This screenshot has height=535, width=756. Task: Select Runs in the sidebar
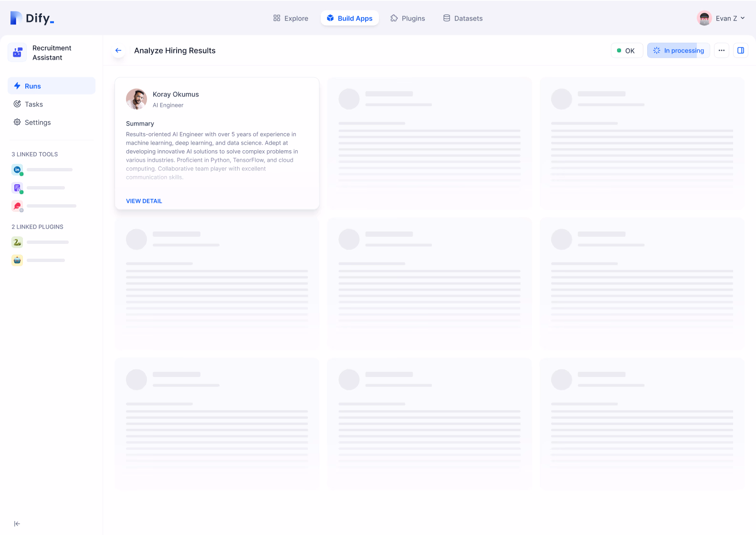click(x=52, y=86)
